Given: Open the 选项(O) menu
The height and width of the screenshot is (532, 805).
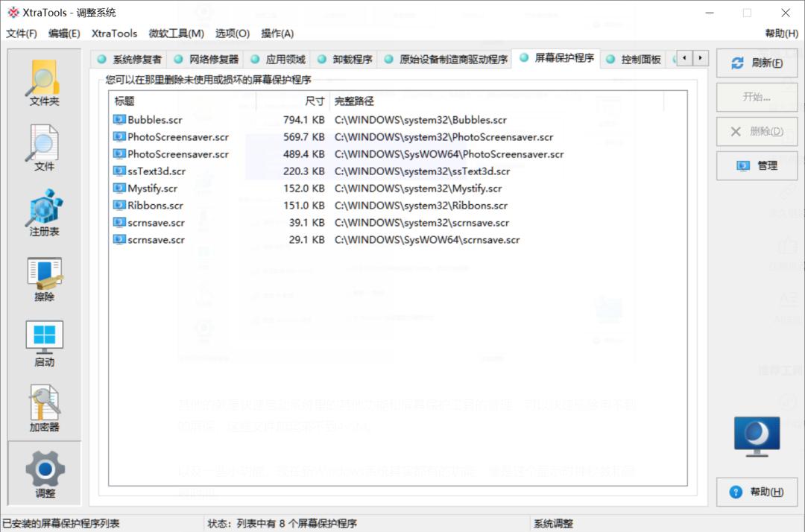Looking at the screenshot, I should 233,33.
